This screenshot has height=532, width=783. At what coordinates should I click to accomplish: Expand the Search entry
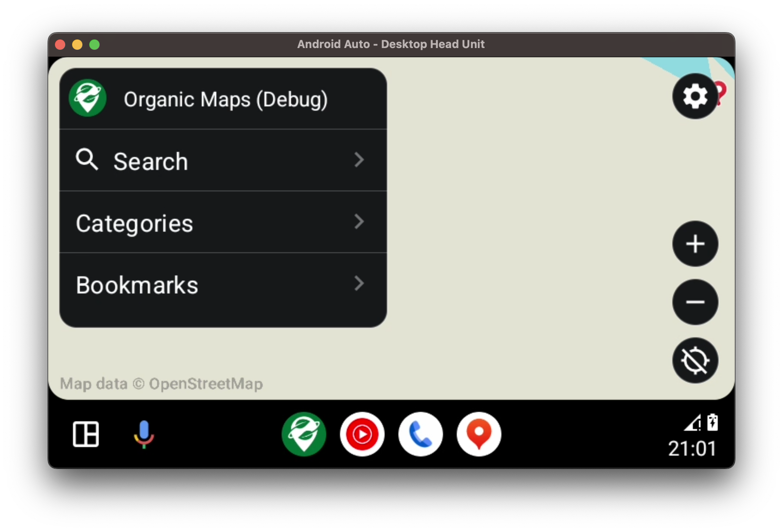[x=359, y=160]
